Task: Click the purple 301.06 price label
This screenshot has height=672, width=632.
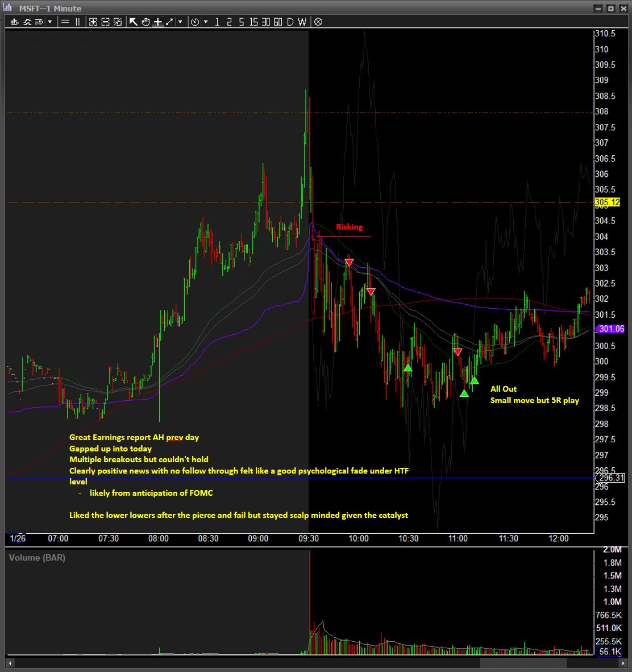Action: click(610, 329)
